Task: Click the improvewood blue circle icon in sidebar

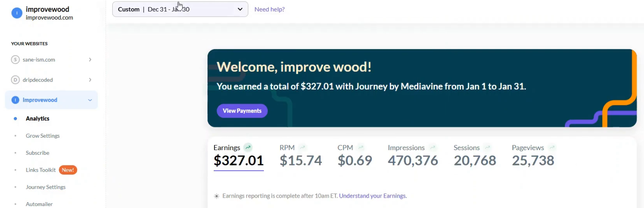Action: (15, 100)
